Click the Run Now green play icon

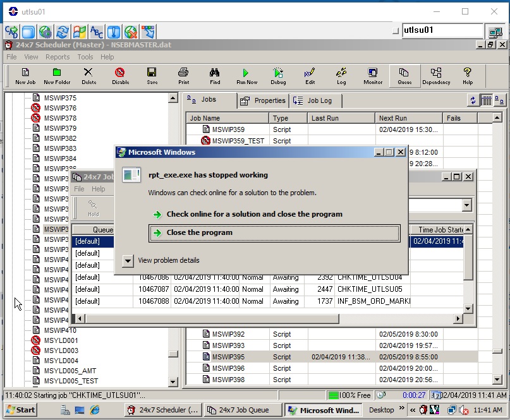point(246,76)
